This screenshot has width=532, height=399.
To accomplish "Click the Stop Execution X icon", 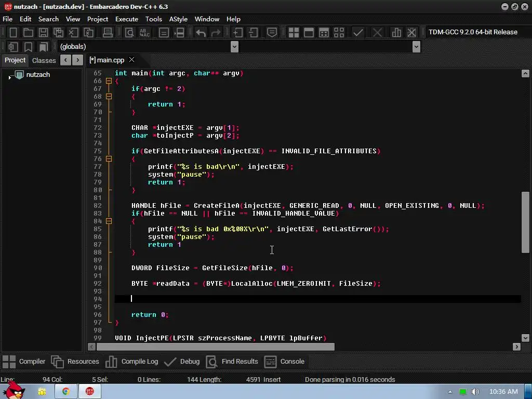I will tap(377, 33).
